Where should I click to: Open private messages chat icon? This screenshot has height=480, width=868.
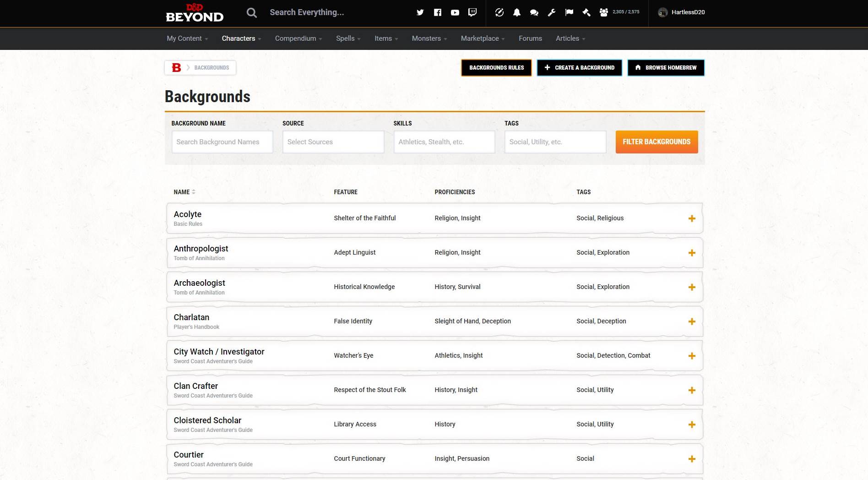tap(534, 12)
